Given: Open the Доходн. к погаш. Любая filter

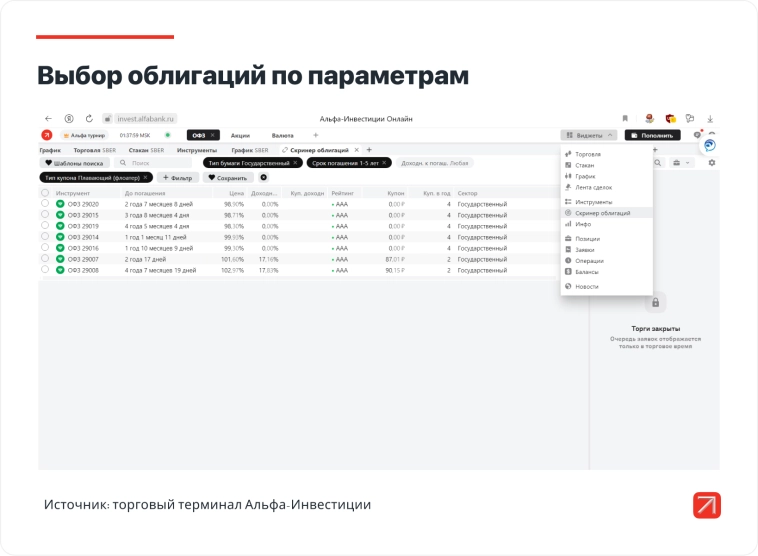Looking at the screenshot, I should click(435, 163).
